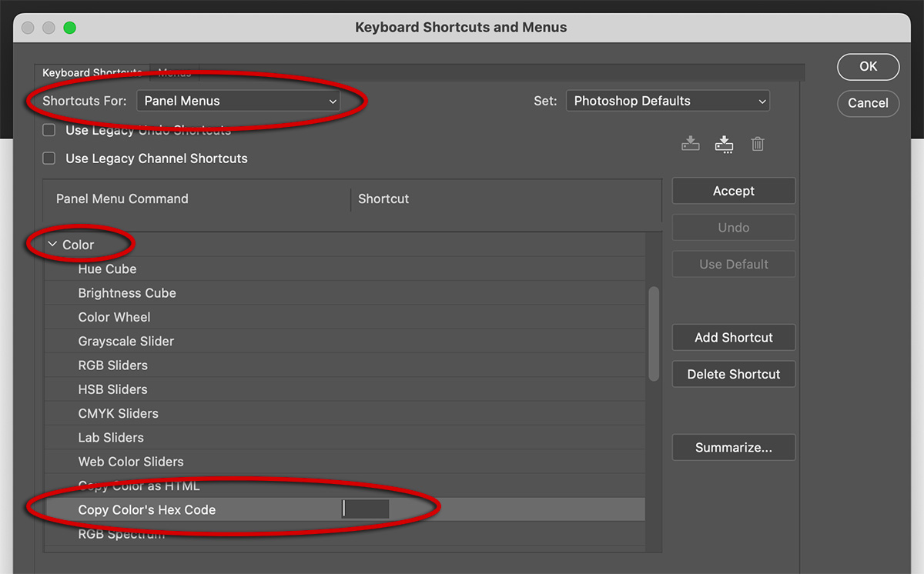Screen dimensions: 924x574
Task: Open the Set dropdown showing Photoshop Defaults
Action: [667, 100]
